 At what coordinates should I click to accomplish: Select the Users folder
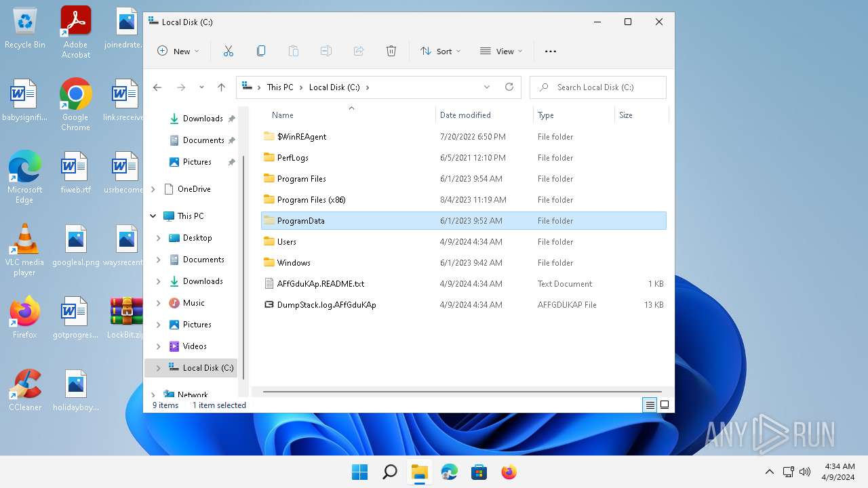pos(464,242)
